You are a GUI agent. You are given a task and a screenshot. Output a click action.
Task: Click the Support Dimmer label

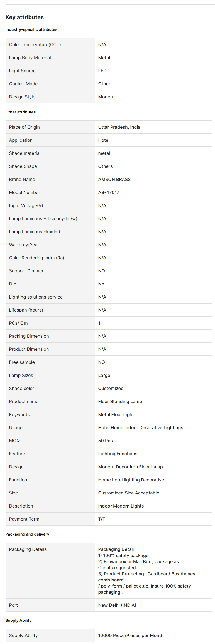click(x=26, y=271)
